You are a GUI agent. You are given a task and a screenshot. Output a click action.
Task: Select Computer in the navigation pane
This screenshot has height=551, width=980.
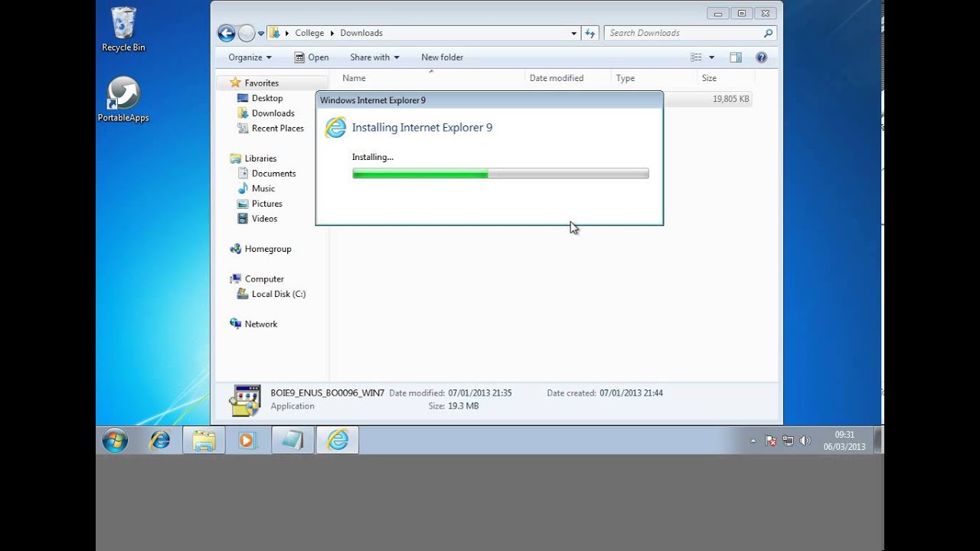click(264, 279)
